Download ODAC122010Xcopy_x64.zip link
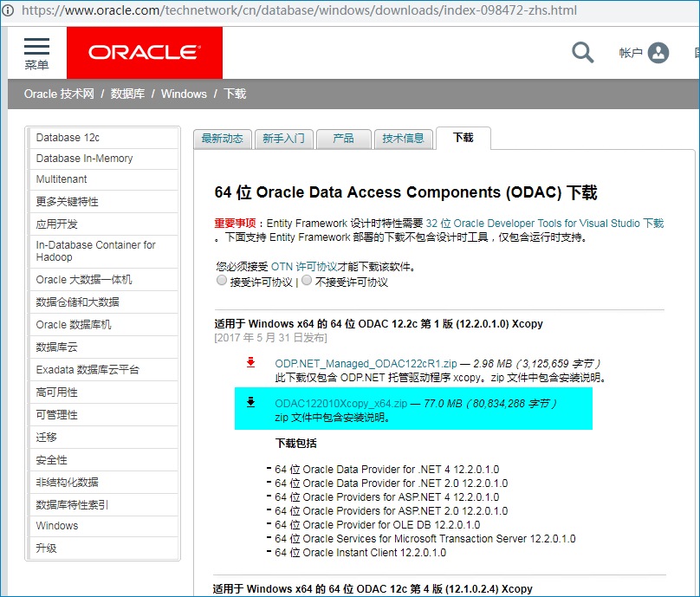The height and width of the screenshot is (597, 700). click(341, 404)
